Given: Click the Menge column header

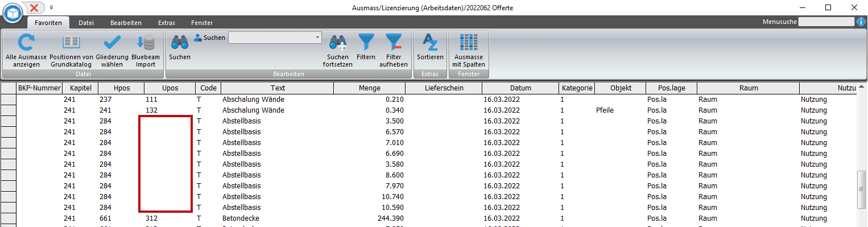Looking at the screenshot, I should tap(370, 88).
